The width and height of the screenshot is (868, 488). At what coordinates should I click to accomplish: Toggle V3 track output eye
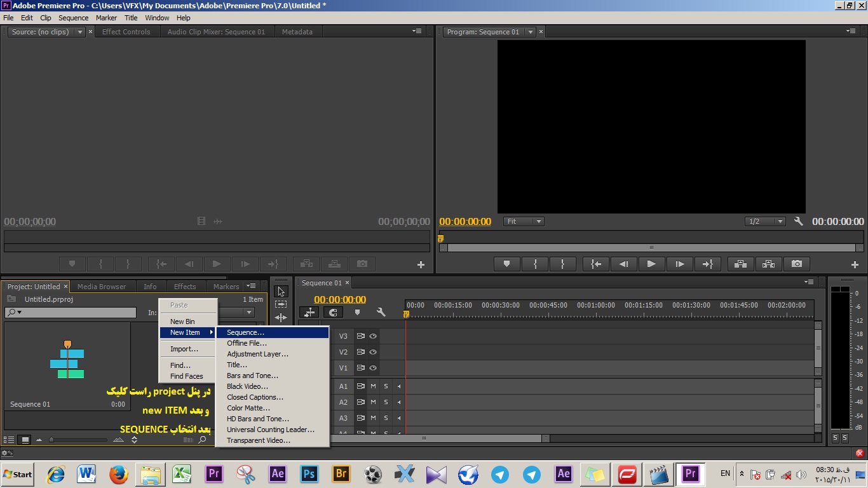click(374, 336)
